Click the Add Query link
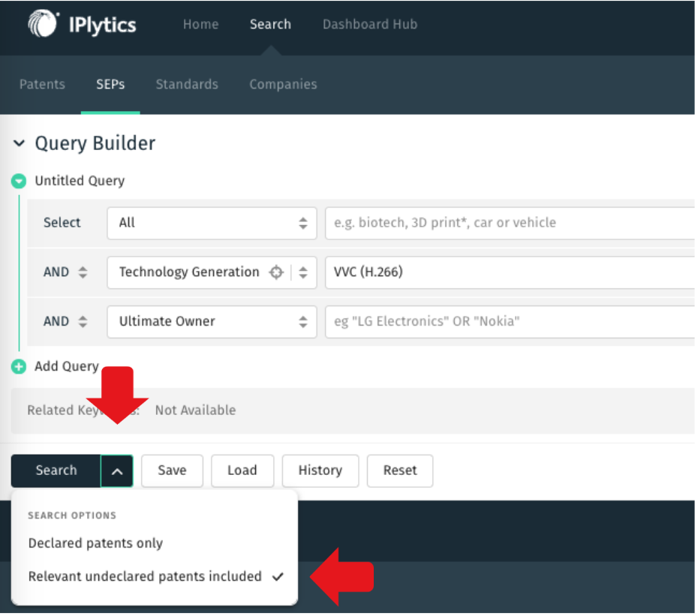The height and width of the screenshot is (616, 695). [x=67, y=366]
